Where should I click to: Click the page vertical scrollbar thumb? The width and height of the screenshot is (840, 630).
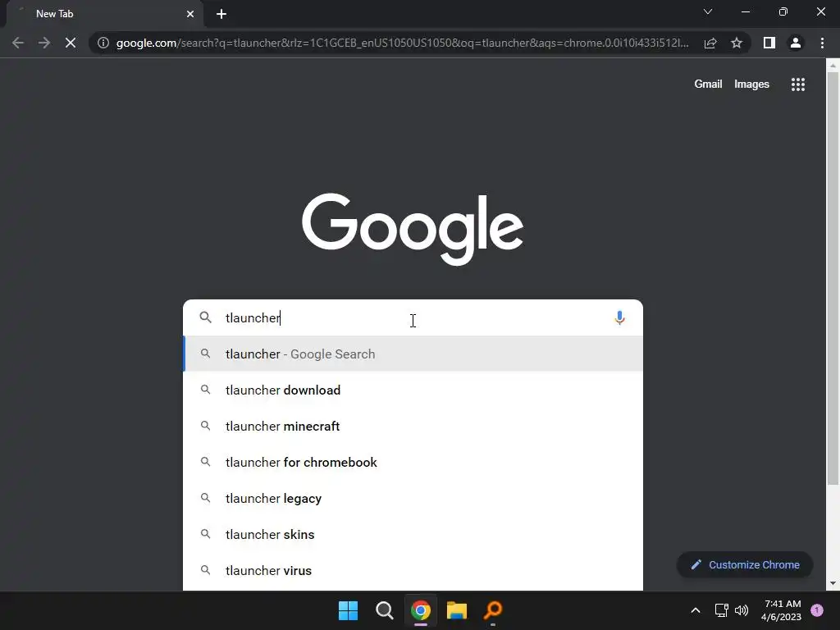(x=833, y=279)
